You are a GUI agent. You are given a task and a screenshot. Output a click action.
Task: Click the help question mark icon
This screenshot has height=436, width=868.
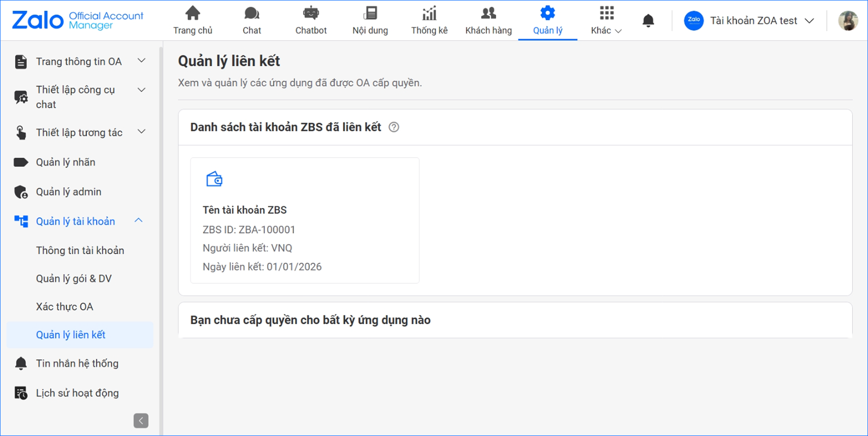tap(393, 127)
